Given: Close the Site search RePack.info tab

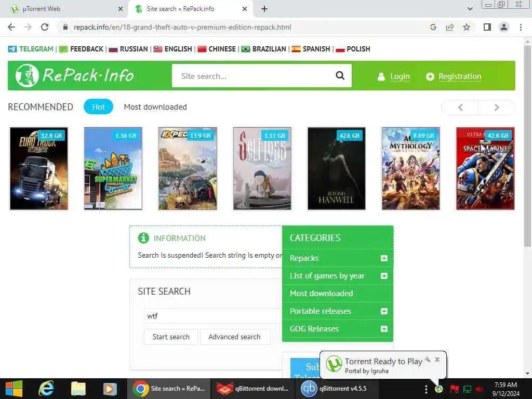Looking at the screenshot, I should pos(245,9).
